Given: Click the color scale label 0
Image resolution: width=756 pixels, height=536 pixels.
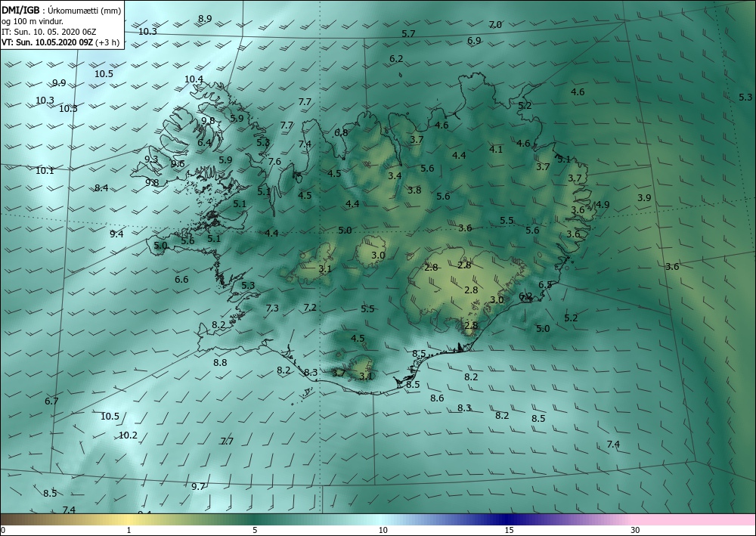Looking at the screenshot, I should tap(3, 530).
